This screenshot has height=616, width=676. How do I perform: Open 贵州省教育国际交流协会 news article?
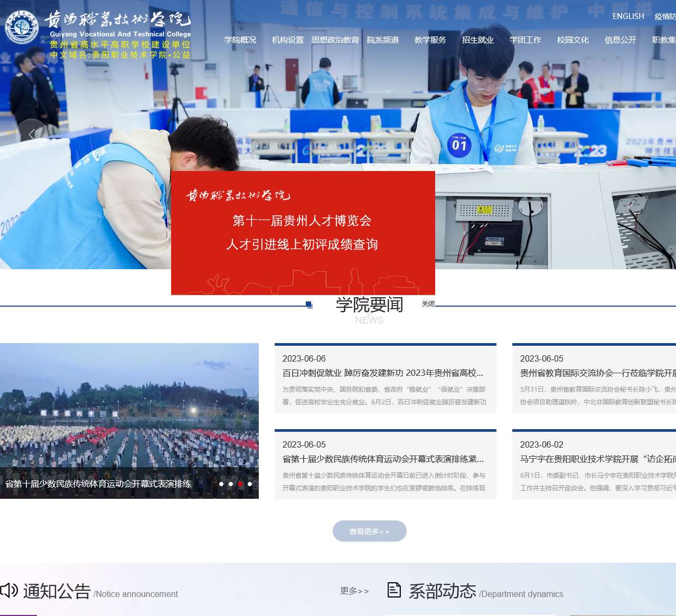[598, 373]
